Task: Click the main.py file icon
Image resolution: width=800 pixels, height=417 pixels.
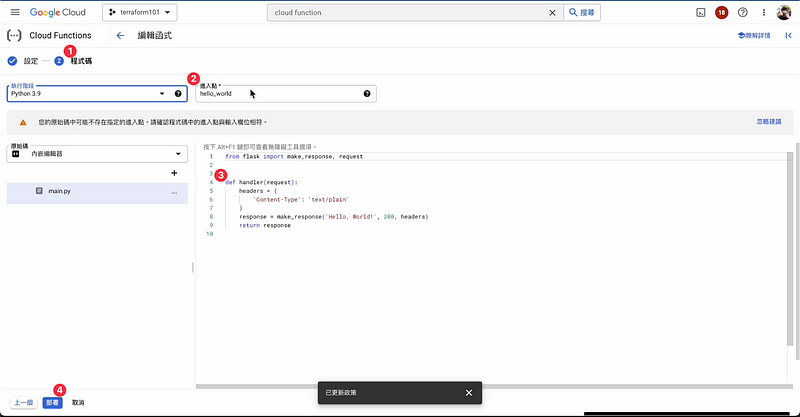Action: [x=39, y=190]
